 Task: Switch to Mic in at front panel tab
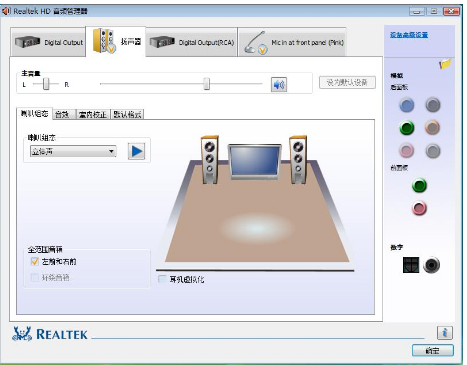tap(292, 42)
